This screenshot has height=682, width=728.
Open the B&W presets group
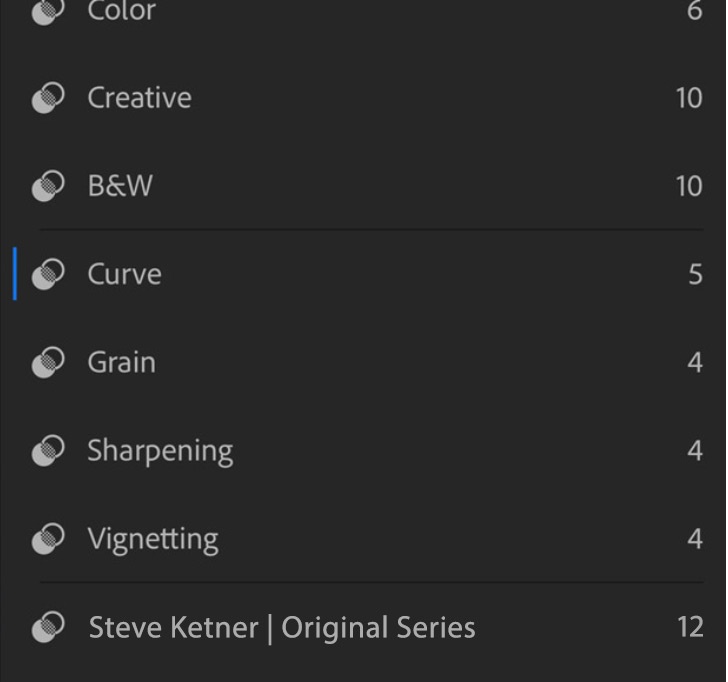[x=120, y=186]
